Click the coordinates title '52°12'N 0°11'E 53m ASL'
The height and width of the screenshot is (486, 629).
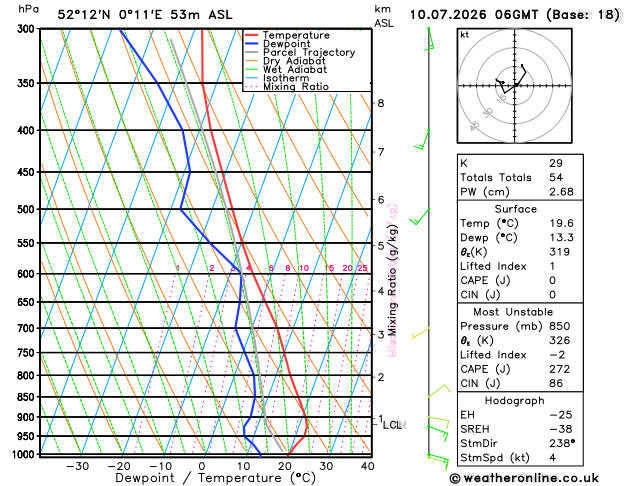coord(145,15)
